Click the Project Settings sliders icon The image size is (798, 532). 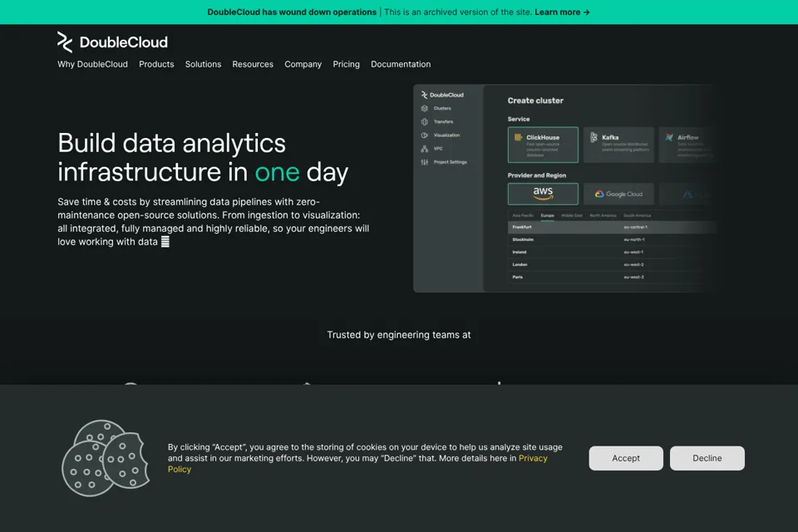click(x=425, y=162)
